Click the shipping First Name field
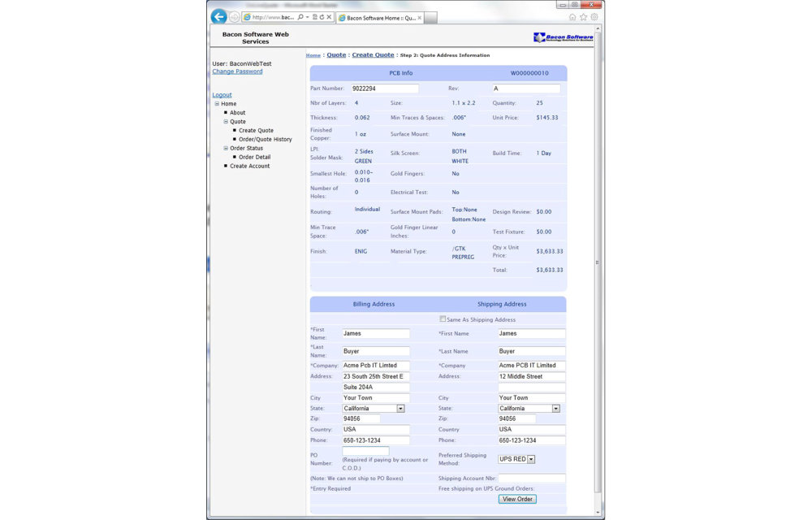Screen dimensions: 812x520 [531, 334]
